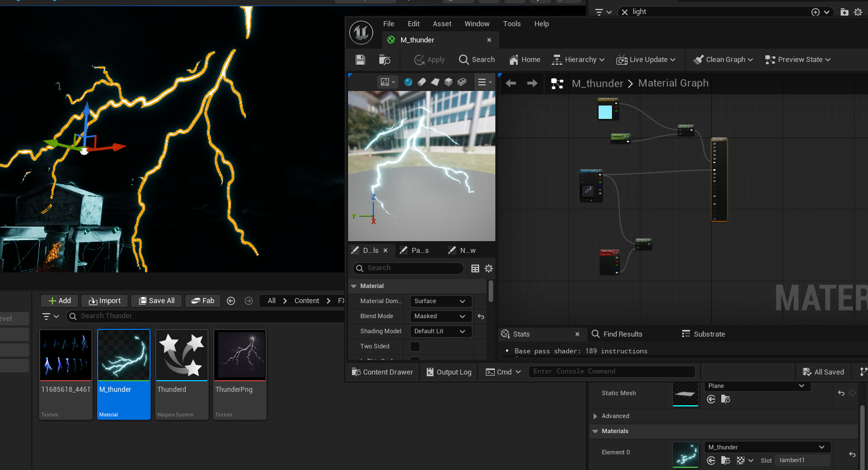
Task: Click the back arrow in Material Graph
Action: pyautogui.click(x=510, y=83)
